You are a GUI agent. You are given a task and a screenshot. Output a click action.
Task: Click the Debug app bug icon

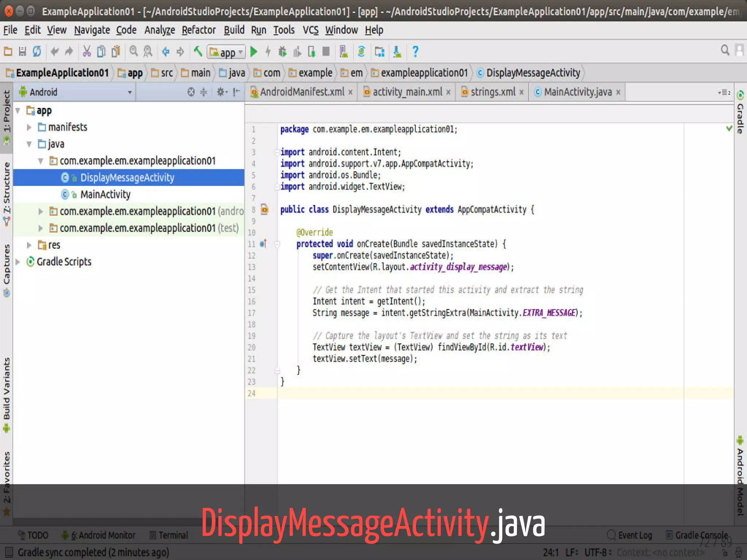coord(282,52)
